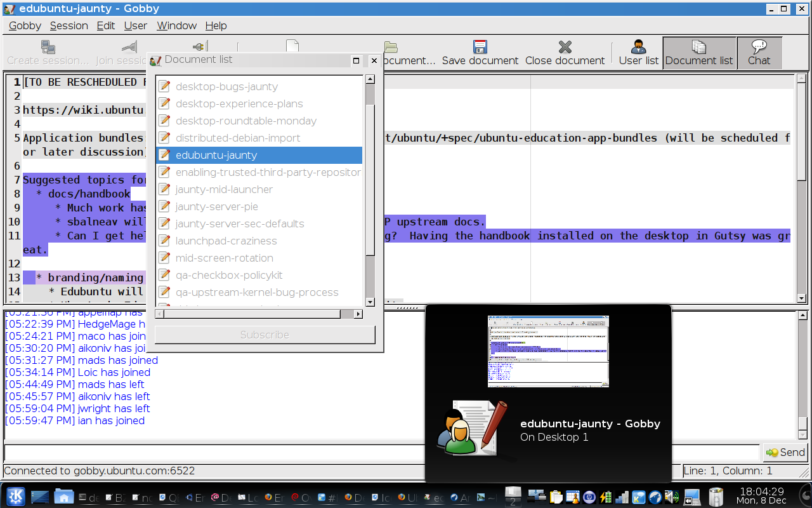This screenshot has height=508, width=812.
Task: Click Document list horizontal scrollbar left arrow
Action: (x=160, y=314)
